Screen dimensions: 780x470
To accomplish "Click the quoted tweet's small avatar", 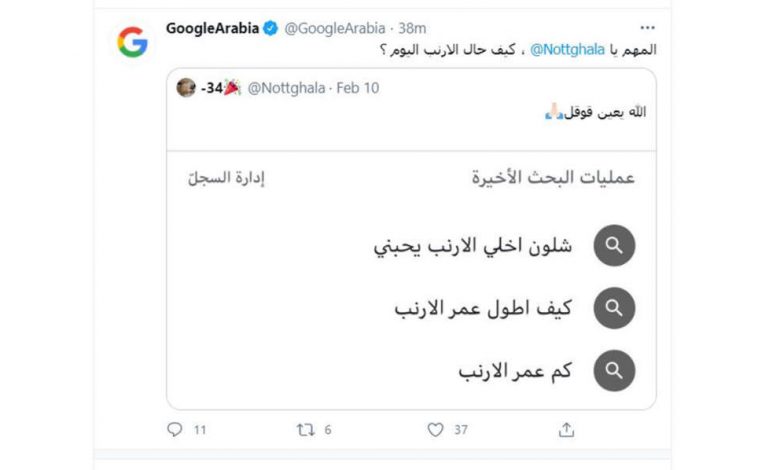I will pyautogui.click(x=186, y=88).
